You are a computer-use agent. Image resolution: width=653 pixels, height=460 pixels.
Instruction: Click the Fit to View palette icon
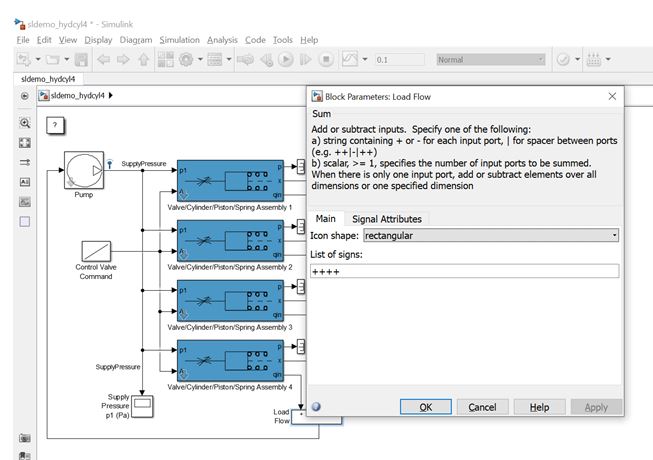click(x=25, y=143)
